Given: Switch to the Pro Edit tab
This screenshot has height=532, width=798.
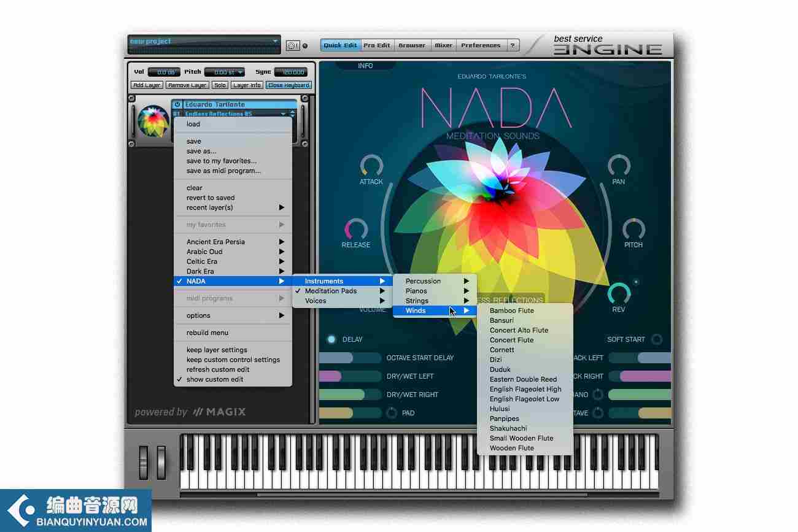Looking at the screenshot, I should 376,45.
